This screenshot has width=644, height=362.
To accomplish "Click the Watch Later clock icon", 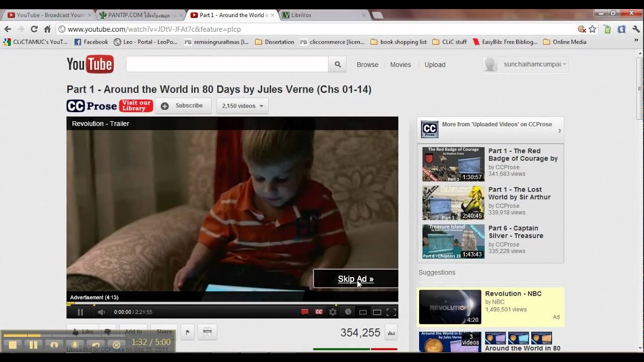I will click(x=348, y=312).
